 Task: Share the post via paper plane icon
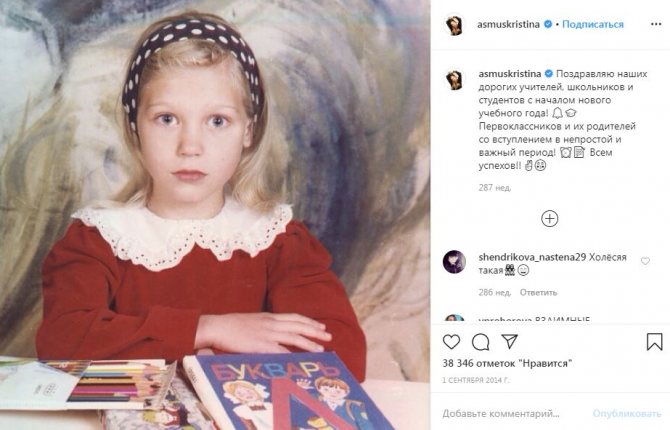tap(509, 342)
